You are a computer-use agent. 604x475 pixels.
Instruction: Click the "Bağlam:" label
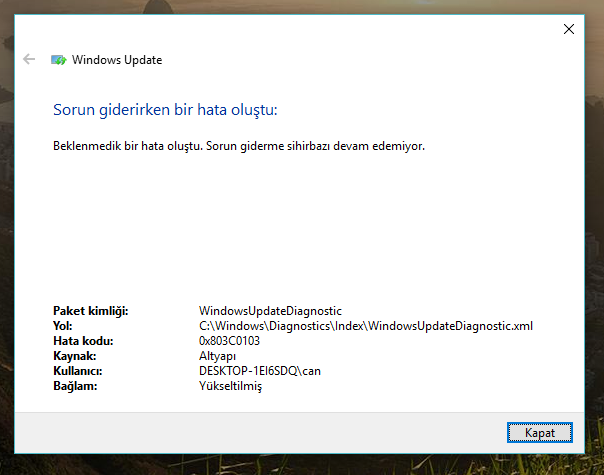point(75,386)
